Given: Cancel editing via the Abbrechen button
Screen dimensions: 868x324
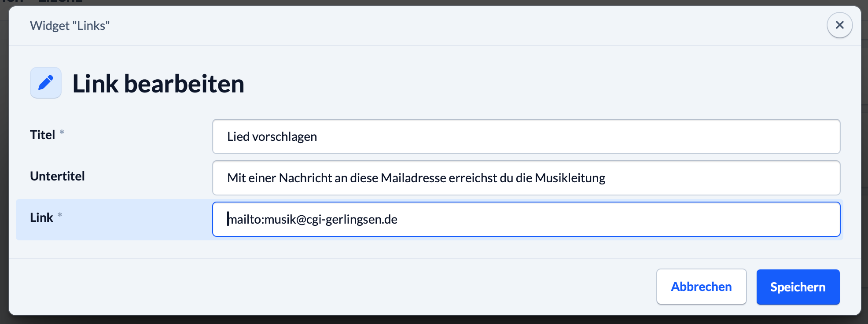Looking at the screenshot, I should (701, 287).
